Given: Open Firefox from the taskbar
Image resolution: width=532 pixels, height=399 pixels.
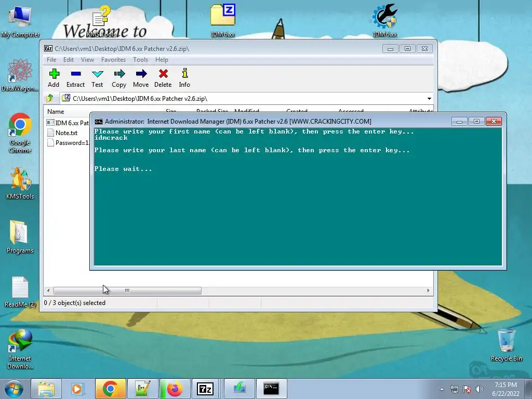Looking at the screenshot, I should pyautogui.click(x=175, y=389).
